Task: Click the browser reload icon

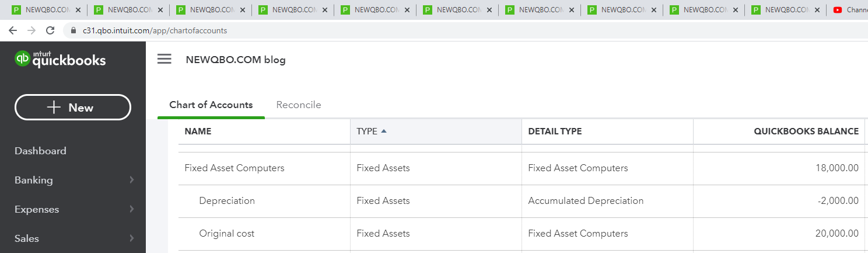Action: pos(50,30)
